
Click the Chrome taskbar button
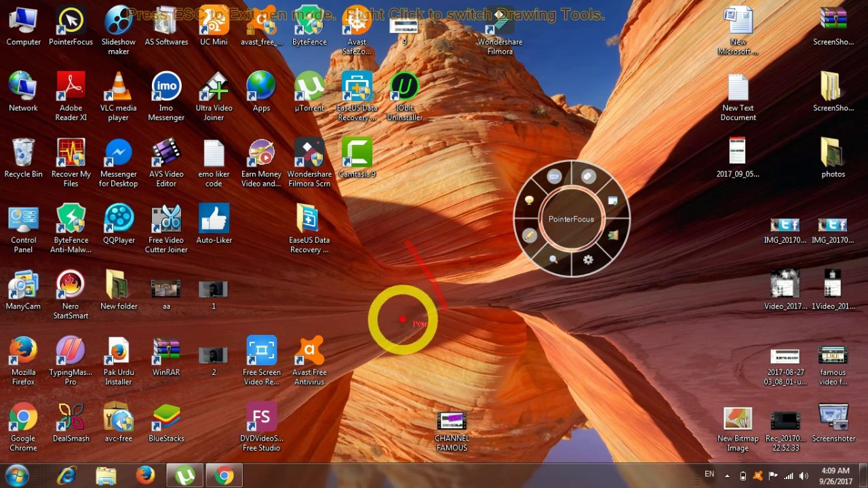point(224,476)
